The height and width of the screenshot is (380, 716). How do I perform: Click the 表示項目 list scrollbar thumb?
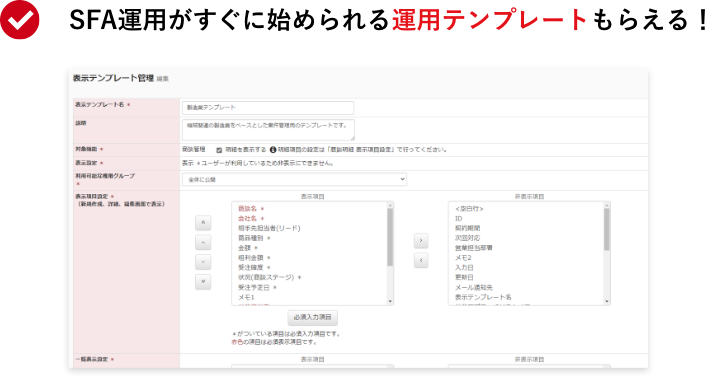(390, 237)
